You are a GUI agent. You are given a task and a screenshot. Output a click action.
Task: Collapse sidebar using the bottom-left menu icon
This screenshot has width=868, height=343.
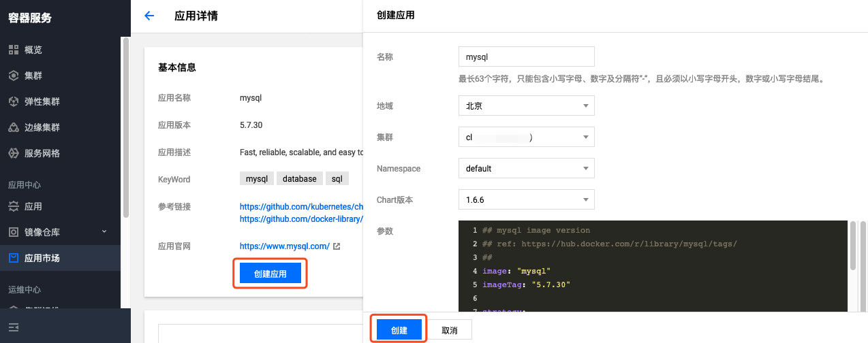pos(14,328)
